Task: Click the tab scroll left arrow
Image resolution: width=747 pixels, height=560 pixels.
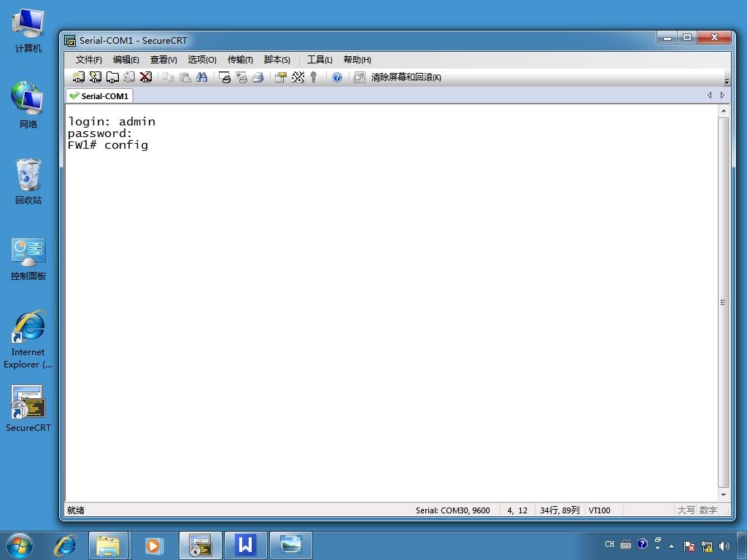Action: (x=709, y=96)
